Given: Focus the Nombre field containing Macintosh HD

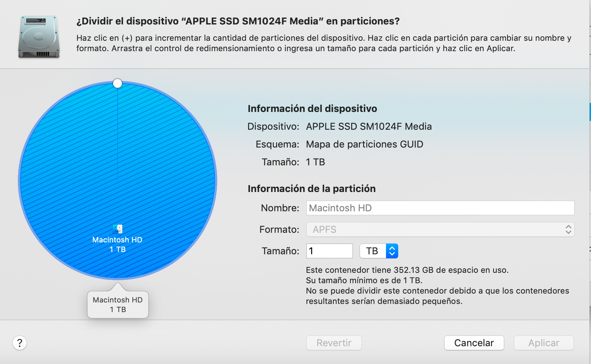Looking at the screenshot, I should pos(440,208).
